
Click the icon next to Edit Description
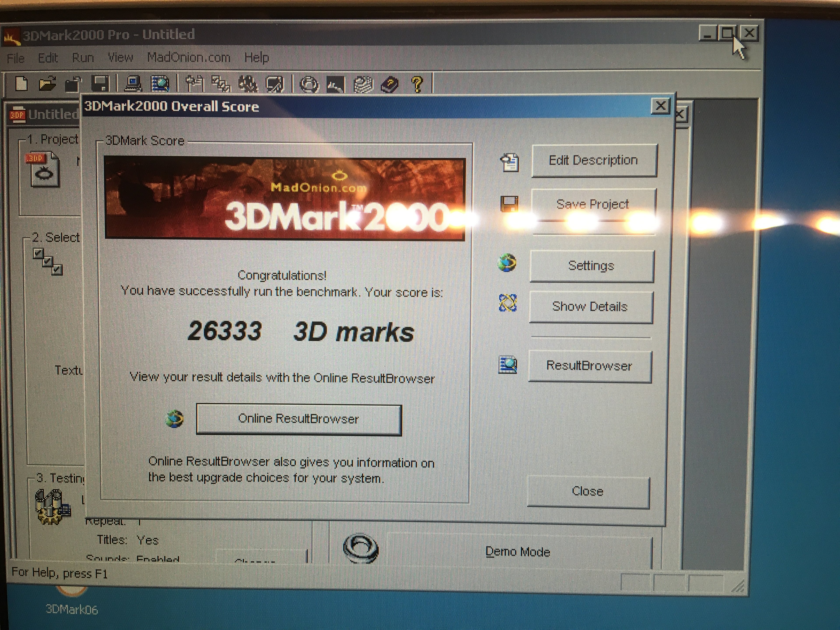coord(509,162)
